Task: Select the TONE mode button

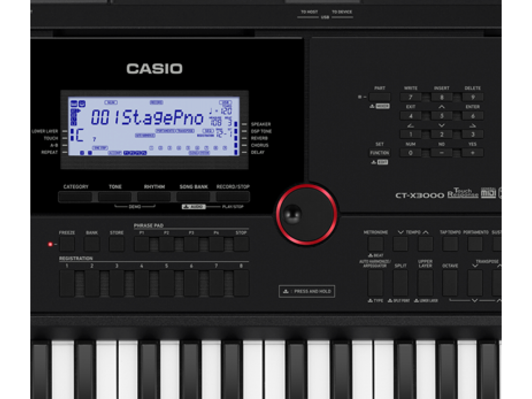Action: [x=115, y=196]
